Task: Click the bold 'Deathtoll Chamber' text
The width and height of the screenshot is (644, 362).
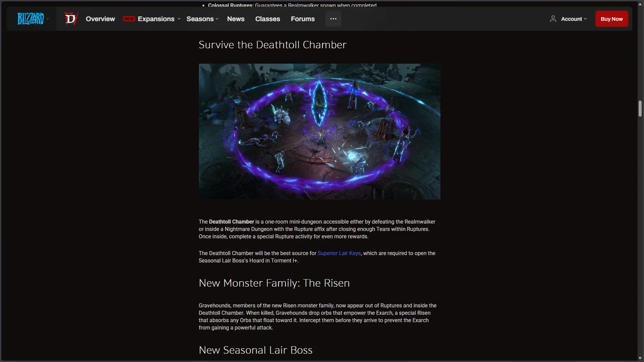Action: tap(231, 222)
